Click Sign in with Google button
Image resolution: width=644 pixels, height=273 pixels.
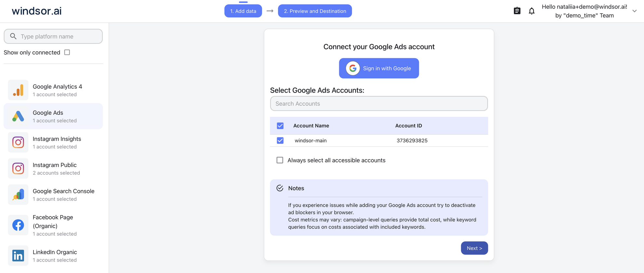coord(379,68)
